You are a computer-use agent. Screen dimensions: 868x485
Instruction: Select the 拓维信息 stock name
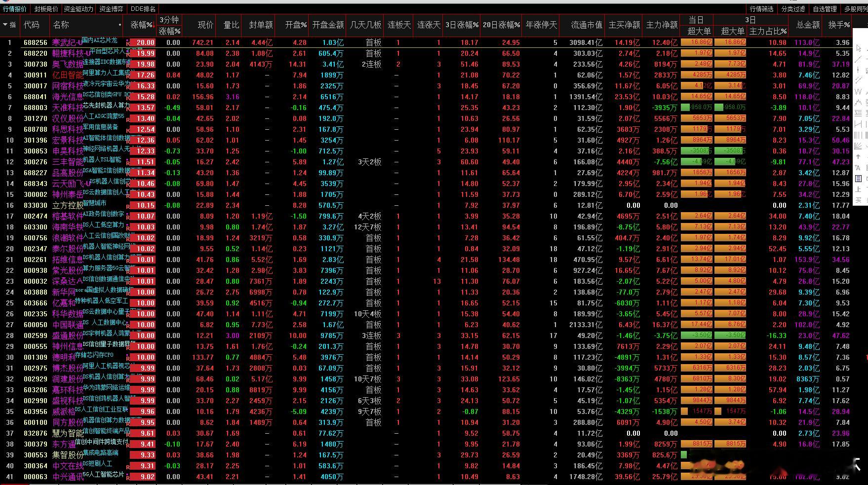click(x=68, y=260)
